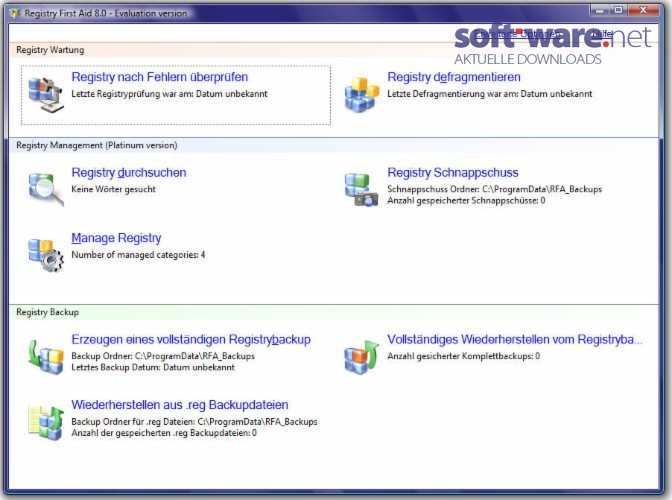Click the registry error check microscope icon
This screenshot has height=500, width=672.
click(x=46, y=95)
